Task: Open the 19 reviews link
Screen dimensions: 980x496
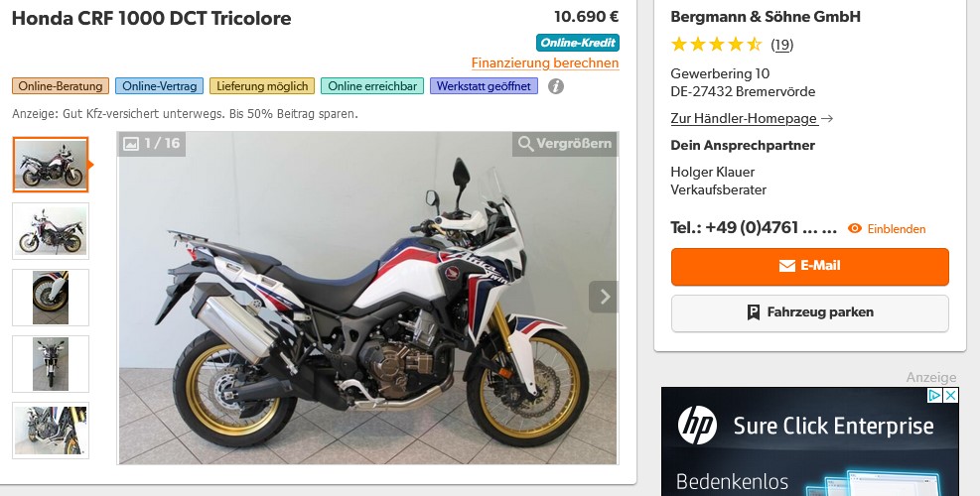Action: coord(781,45)
